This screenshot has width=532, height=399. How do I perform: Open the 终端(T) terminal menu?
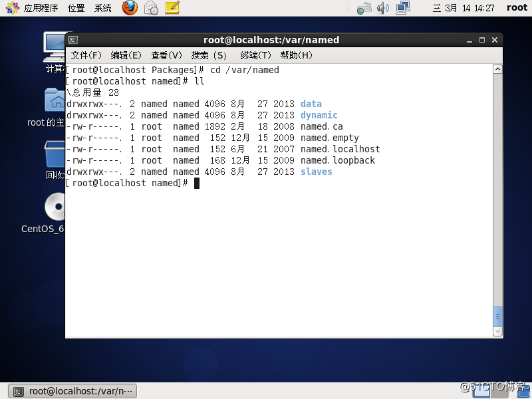255,55
